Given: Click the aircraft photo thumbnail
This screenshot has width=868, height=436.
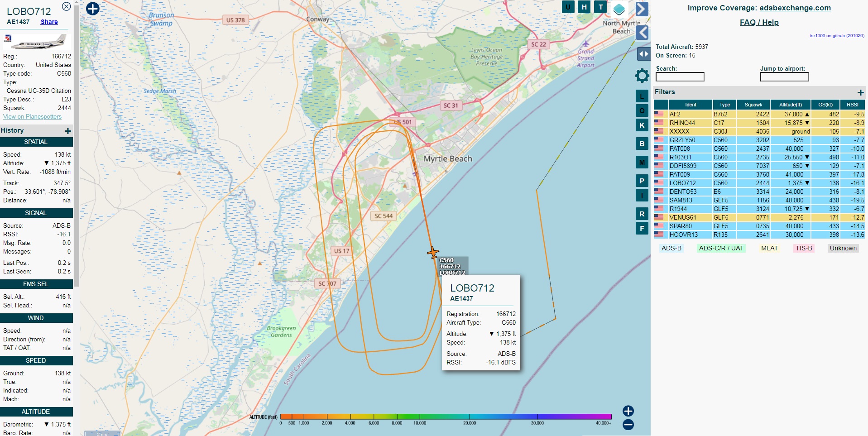Looking at the screenshot, I should click(36, 41).
